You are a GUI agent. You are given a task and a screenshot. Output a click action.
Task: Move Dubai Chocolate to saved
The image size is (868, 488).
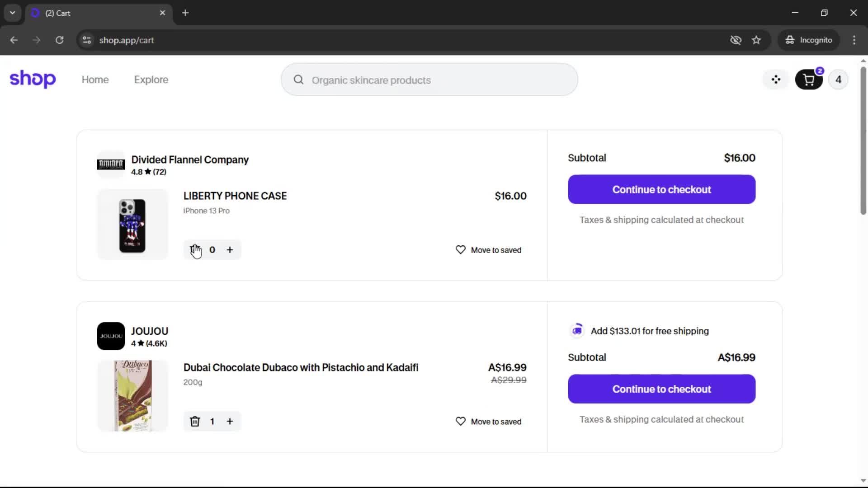[x=488, y=422]
